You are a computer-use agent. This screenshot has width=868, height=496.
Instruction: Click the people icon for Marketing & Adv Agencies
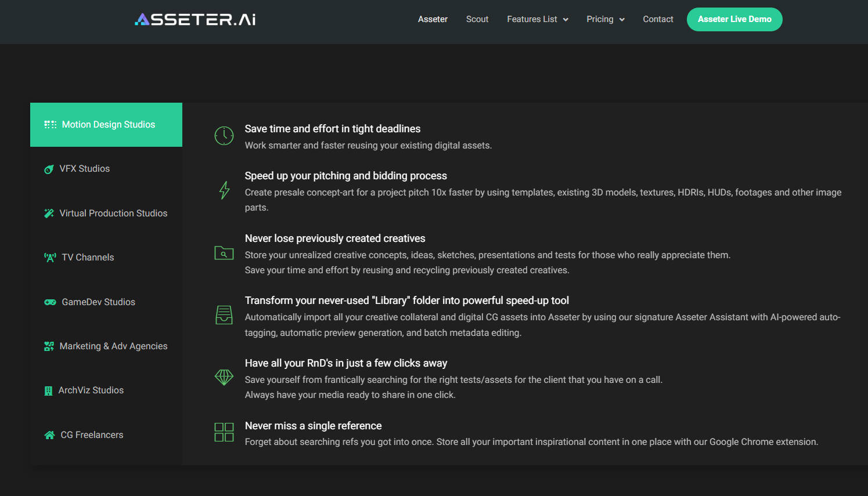(x=49, y=346)
